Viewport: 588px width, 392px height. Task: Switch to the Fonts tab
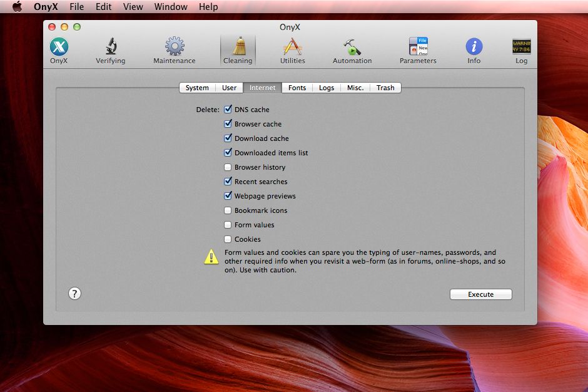[297, 88]
